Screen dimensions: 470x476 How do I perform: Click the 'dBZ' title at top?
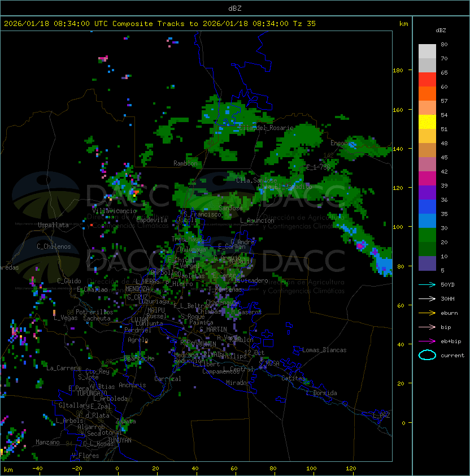[235, 8]
